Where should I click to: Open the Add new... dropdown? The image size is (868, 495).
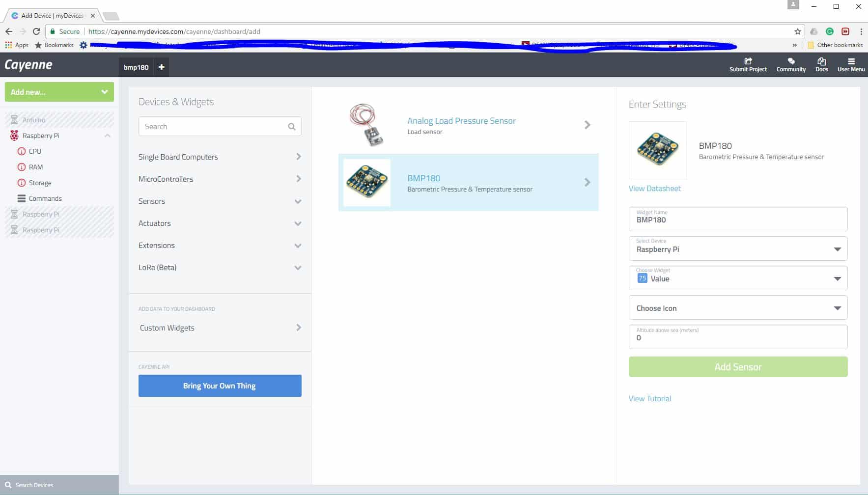(59, 92)
